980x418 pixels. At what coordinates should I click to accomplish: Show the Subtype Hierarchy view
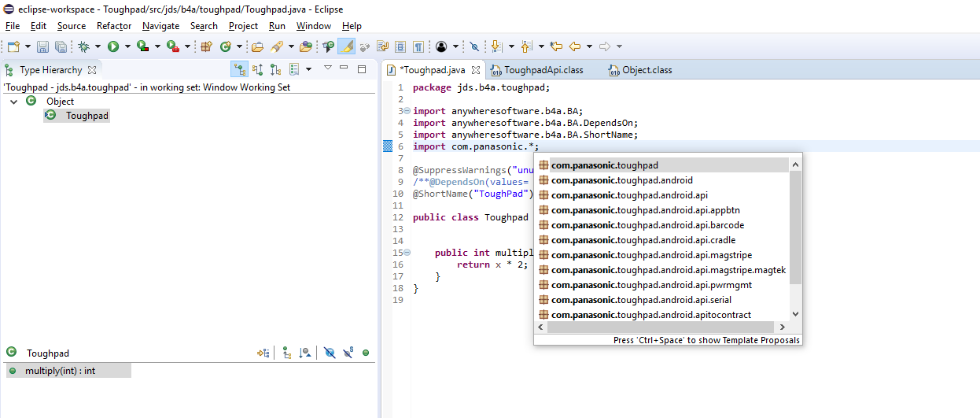coord(274,70)
